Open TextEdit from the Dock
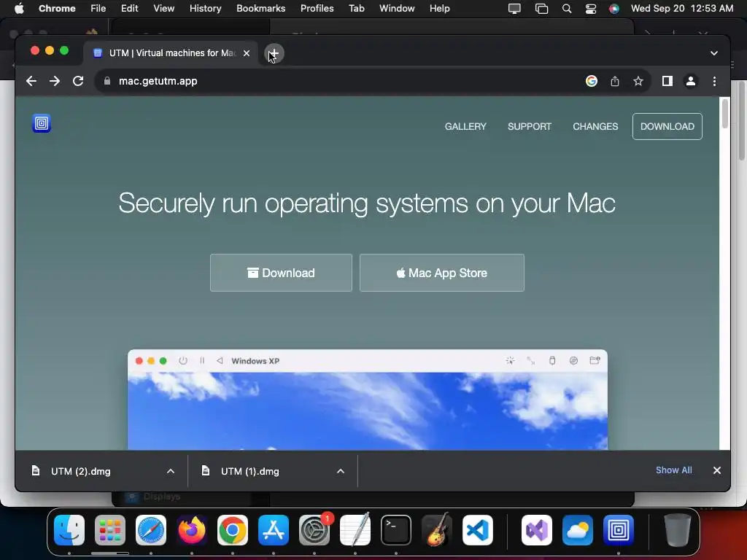The image size is (747, 560). (x=355, y=530)
